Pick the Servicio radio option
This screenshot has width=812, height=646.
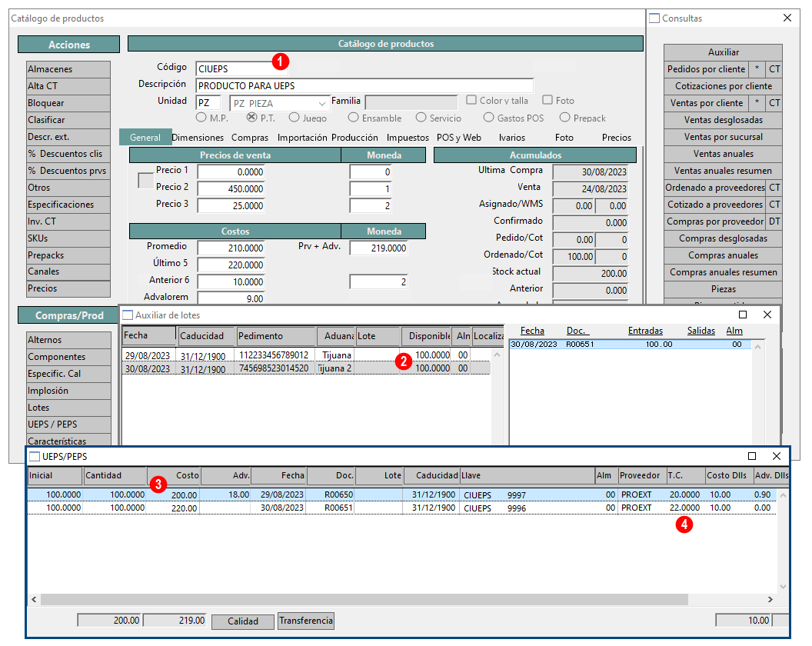pyautogui.click(x=421, y=118)
